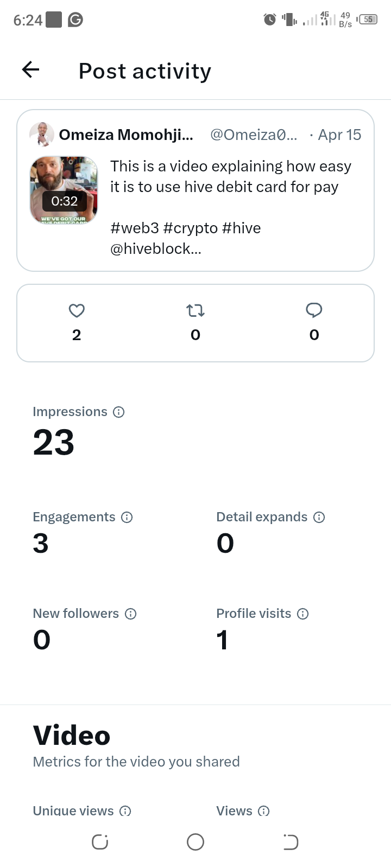Image resolution: width=391 pixels, height=868 pixels.
Task: Open the video thumbnail showing 0:32
Action: pyautogui.click(x=64, y=190)
